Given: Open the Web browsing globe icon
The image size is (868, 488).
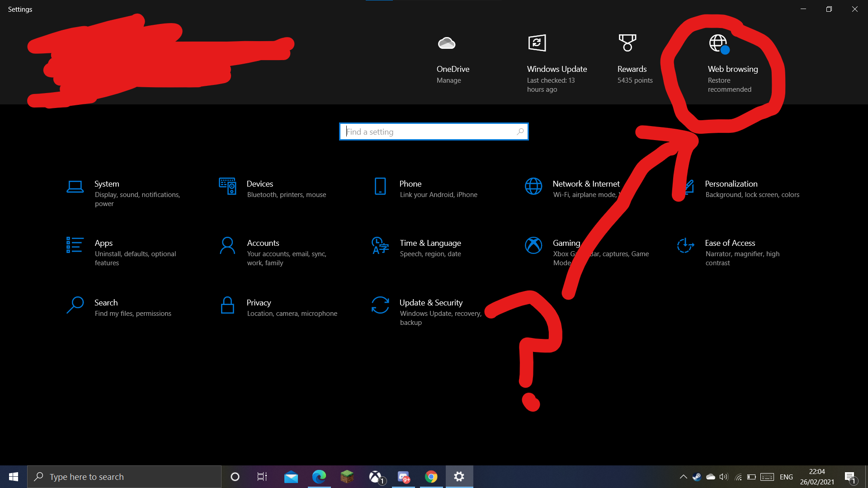Looking at the screenshot, I should (x=719, y=44).
